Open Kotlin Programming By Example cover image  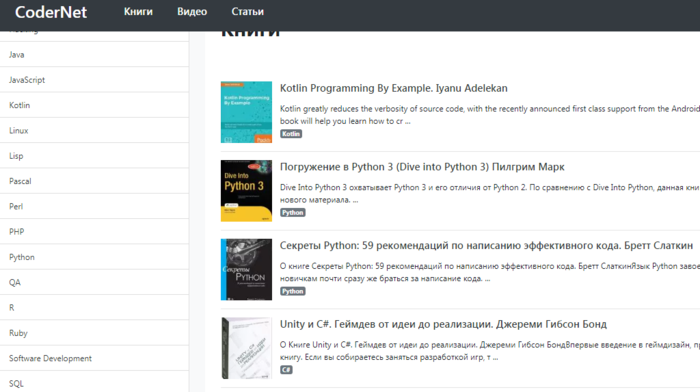[246, 112]
